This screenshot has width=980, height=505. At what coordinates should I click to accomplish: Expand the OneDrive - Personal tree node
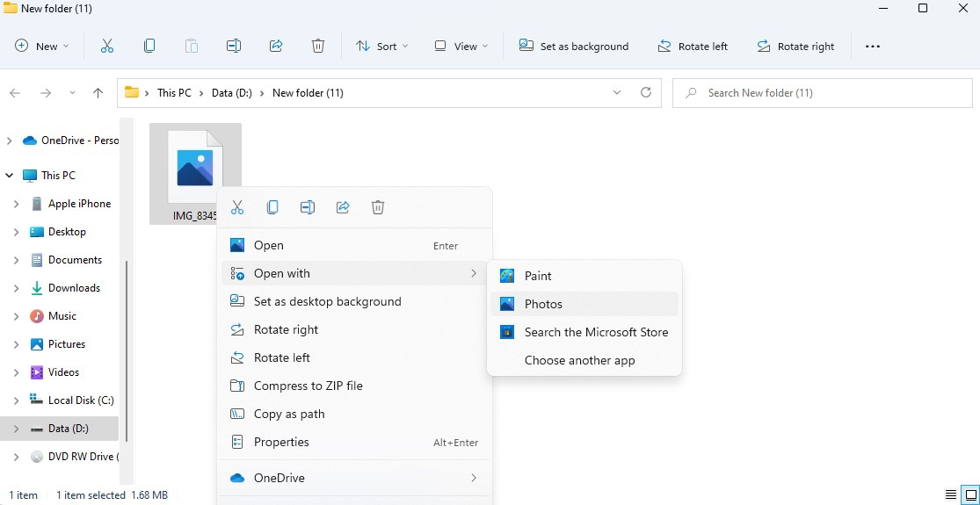click(x=9, y=141)
